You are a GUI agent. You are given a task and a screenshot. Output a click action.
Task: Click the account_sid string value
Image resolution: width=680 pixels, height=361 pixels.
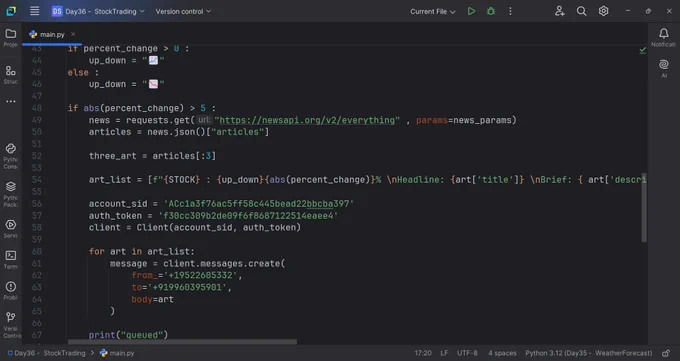point(259,203)
